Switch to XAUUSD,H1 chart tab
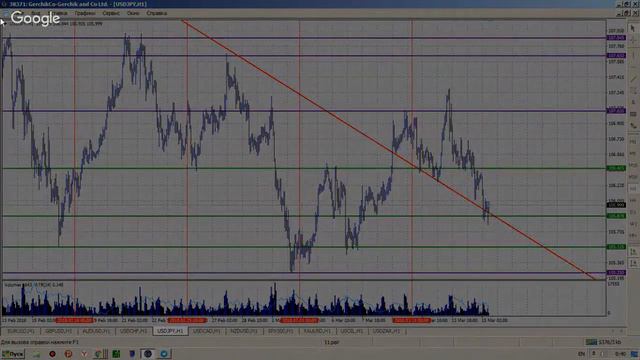 point(317,331)
